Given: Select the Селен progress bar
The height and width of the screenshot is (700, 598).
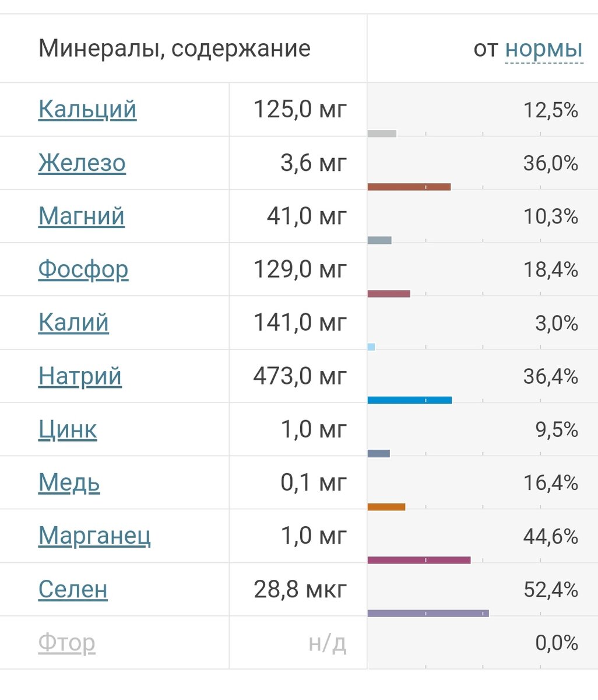Looking at the screenshot, I should pos(428,612).
